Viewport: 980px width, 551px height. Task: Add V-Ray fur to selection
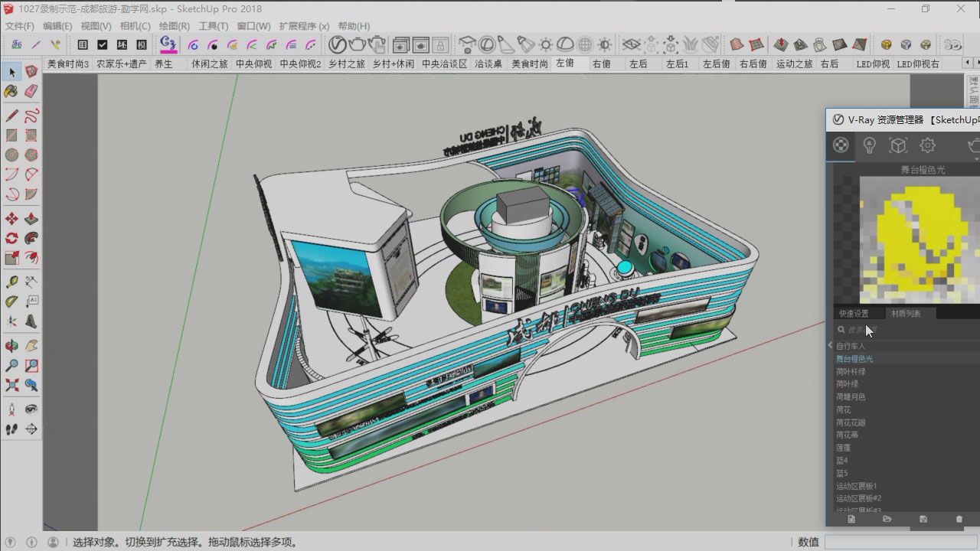[x=691, y=44]
